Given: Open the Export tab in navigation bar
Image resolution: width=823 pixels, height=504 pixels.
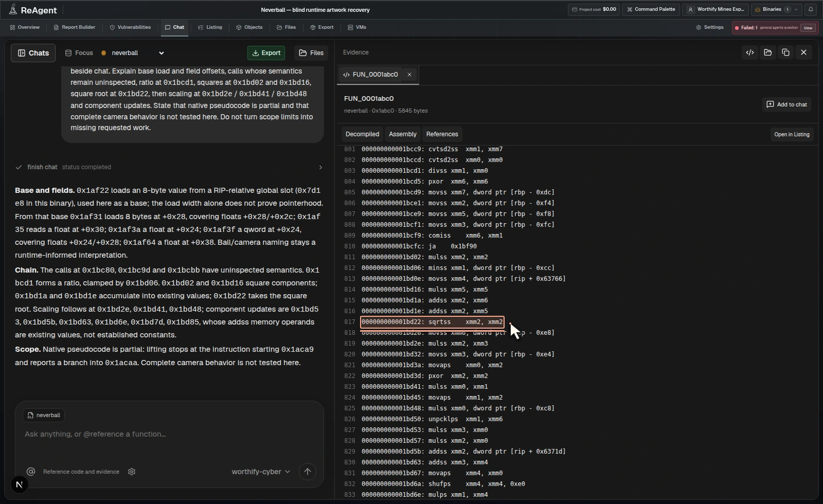Looking at the screenshot, I should pos(321,27).
